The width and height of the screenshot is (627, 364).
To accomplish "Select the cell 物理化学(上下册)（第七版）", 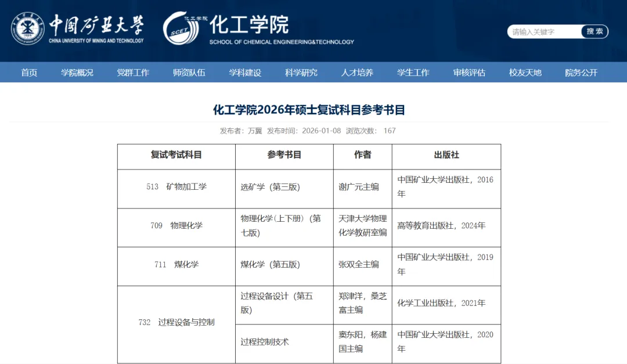I will click(284, 228).
